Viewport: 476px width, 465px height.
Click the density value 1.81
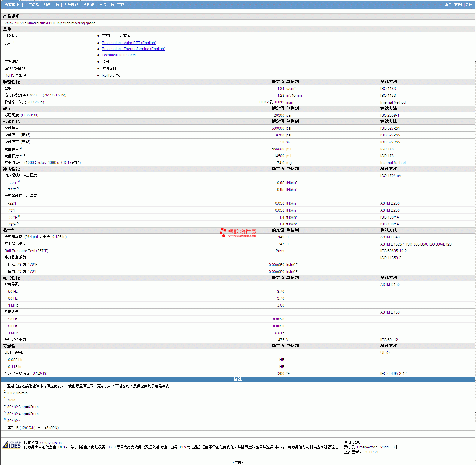281,89
